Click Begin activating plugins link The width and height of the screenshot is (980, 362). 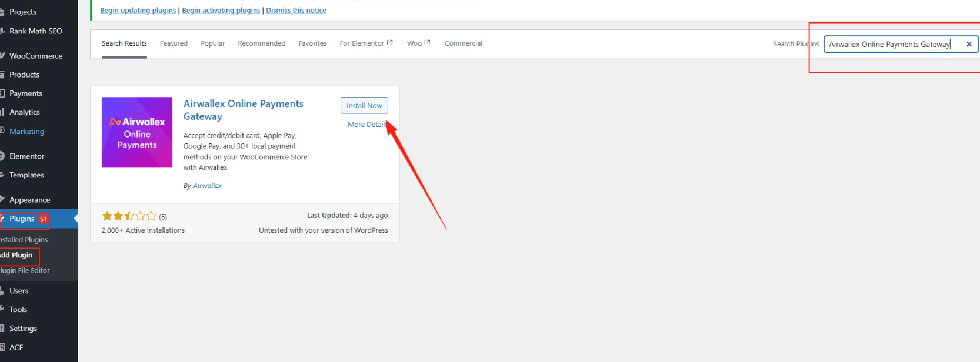tap(221, 11)
